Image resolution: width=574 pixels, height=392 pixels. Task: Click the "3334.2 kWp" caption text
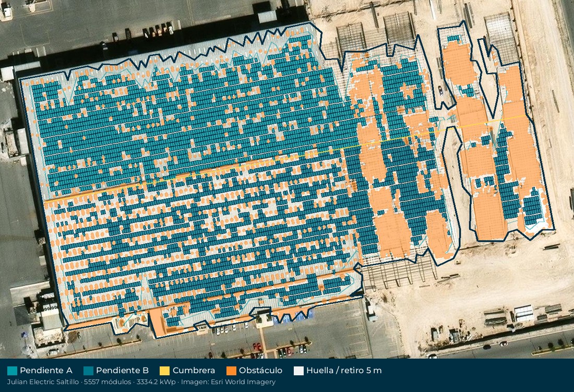click(156, 382)
